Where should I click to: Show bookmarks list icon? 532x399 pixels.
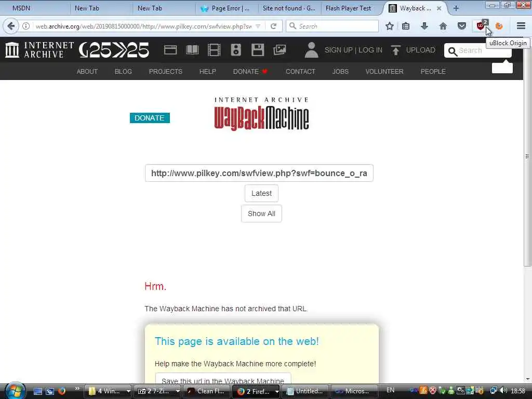(x=406, y=26)
